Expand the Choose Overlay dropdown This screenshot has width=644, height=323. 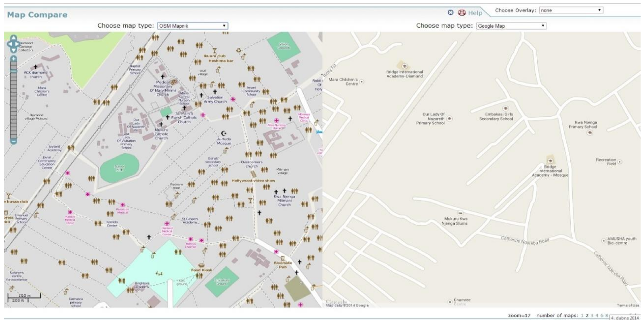[x=571, y=10]
